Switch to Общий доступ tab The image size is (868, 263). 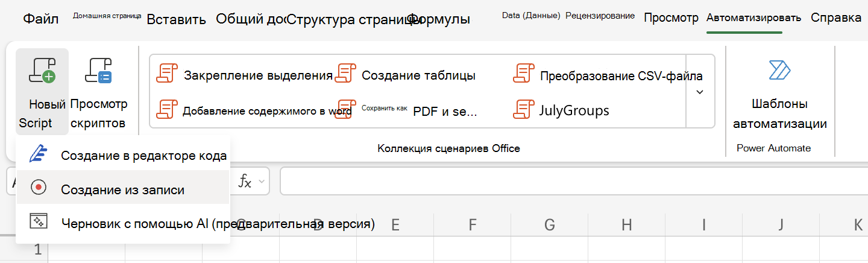point(251,19)
